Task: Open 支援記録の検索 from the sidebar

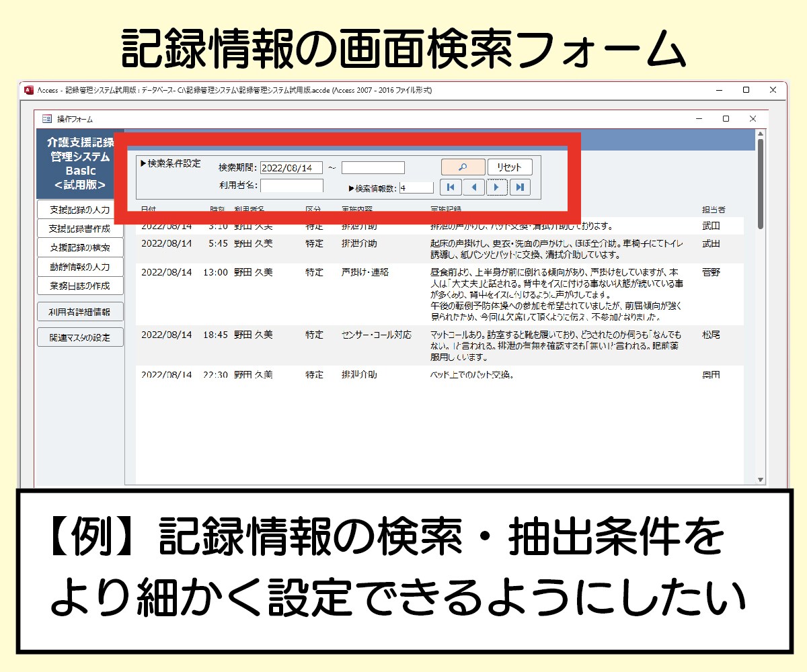Action: coord(81,247)
